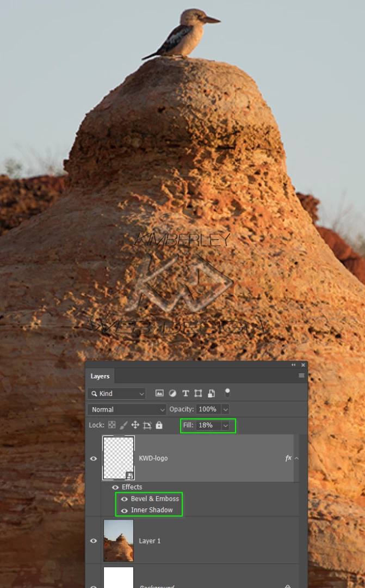365x588 pixels.
Task: Click the Effects label
Action: tap(132, 487)
